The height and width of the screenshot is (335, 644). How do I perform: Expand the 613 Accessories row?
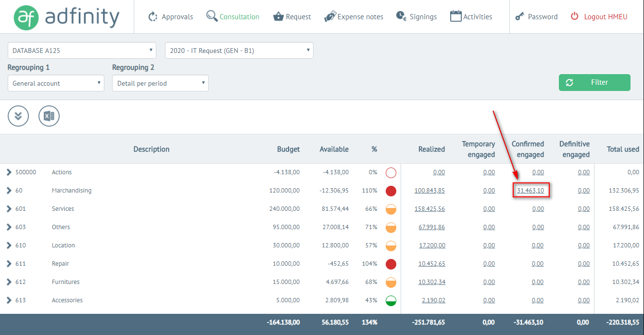click(9, 300)
